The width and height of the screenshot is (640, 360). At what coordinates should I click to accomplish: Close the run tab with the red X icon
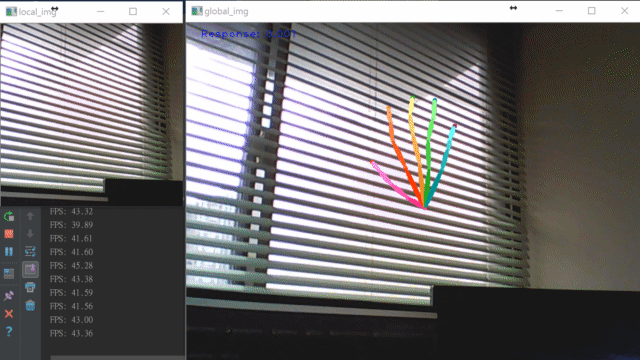coord(9,313)
